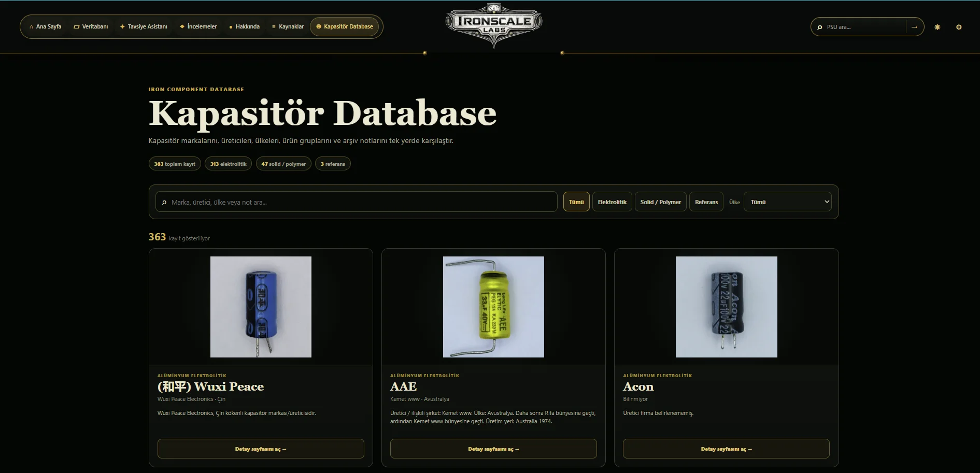The width and height of the screenshot is (980, 473).
Task: Click the Acon card title
Action: (x=638, y=386)
